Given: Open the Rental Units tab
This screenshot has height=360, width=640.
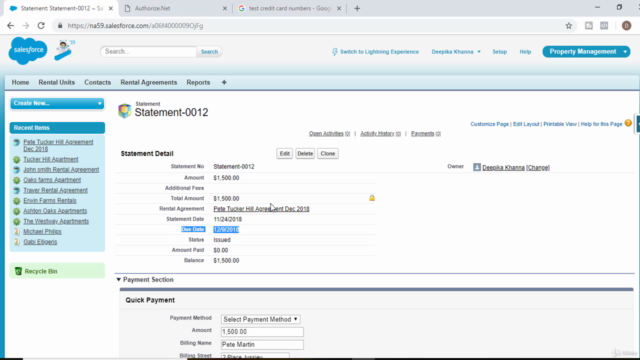Looking at the screenshot, I should click(x=57, y=82).
